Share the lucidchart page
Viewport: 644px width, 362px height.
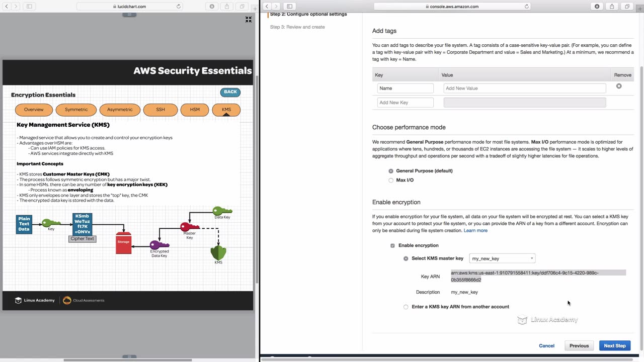(227, 7)
